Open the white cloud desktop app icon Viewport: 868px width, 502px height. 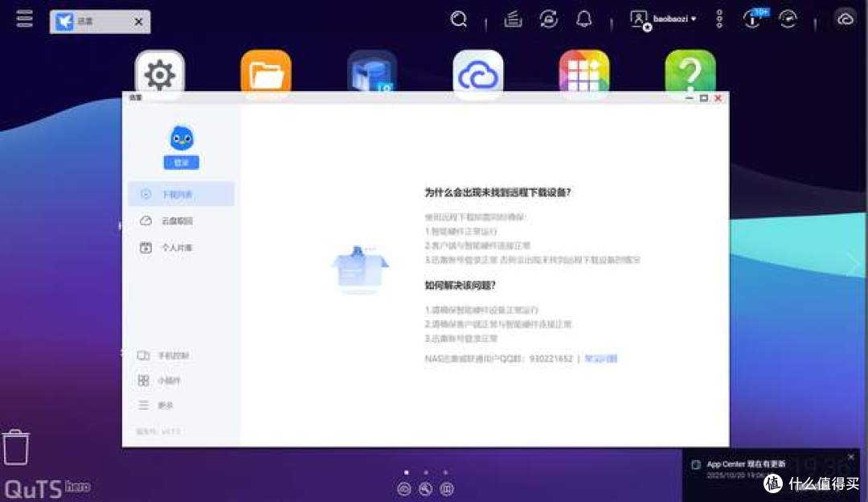coord(478,74)
